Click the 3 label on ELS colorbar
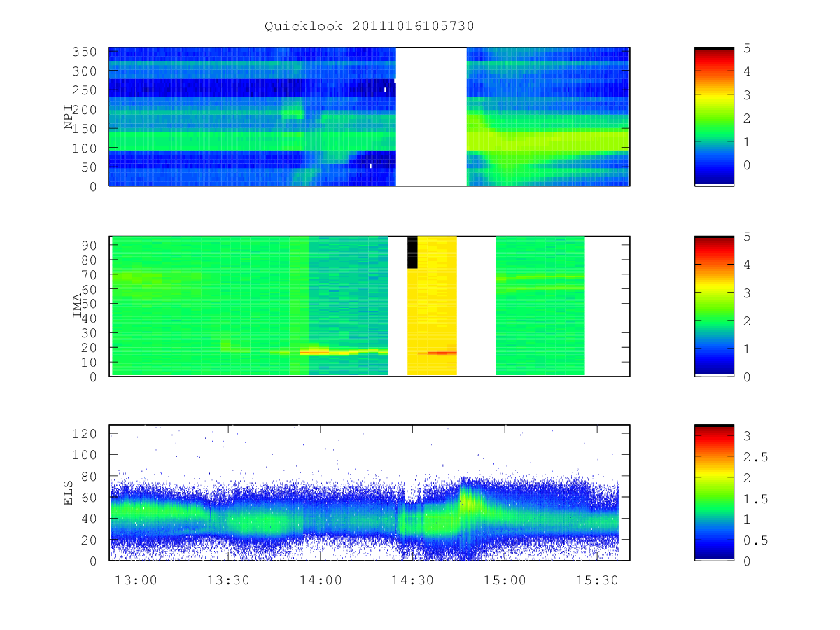 pyautogui.click(x=746, y=436)
